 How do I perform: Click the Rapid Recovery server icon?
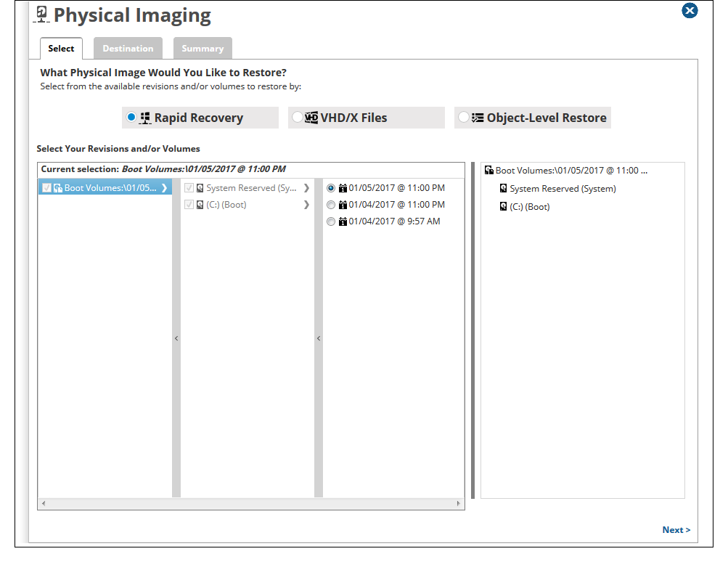[145, 118]
